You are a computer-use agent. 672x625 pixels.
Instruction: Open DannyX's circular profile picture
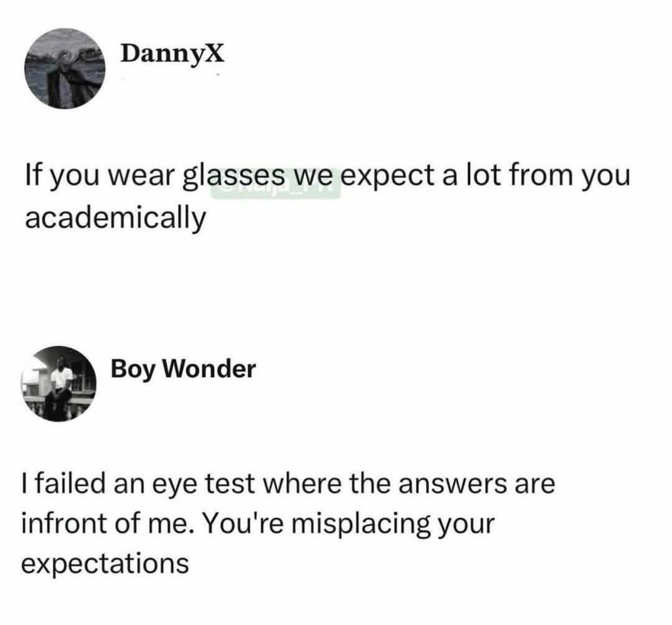click(x=65, y=68)
